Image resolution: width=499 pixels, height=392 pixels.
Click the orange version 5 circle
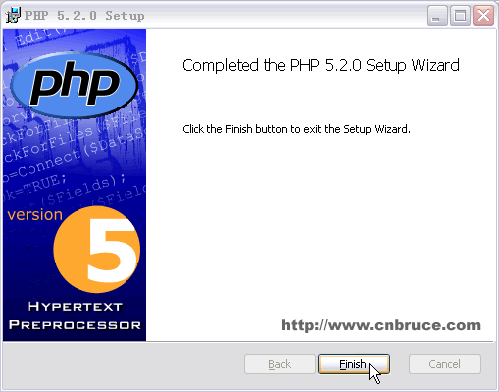tap(97, 249)
